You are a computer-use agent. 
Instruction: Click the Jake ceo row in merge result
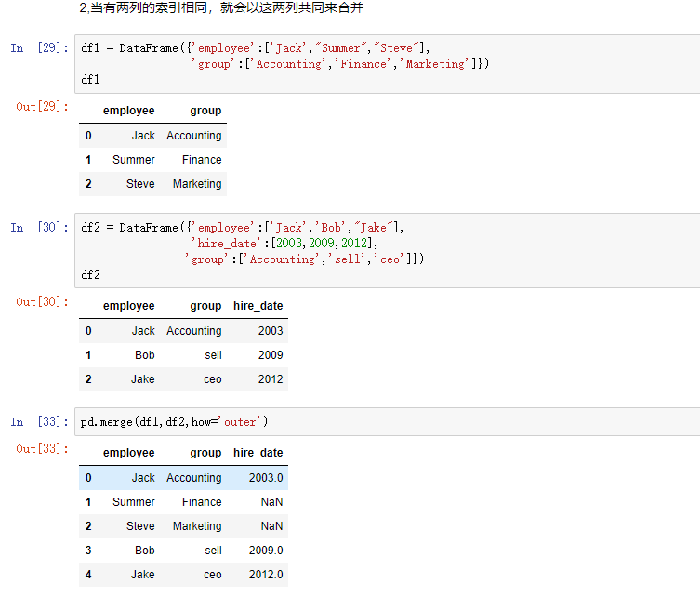tap(183, 575)
